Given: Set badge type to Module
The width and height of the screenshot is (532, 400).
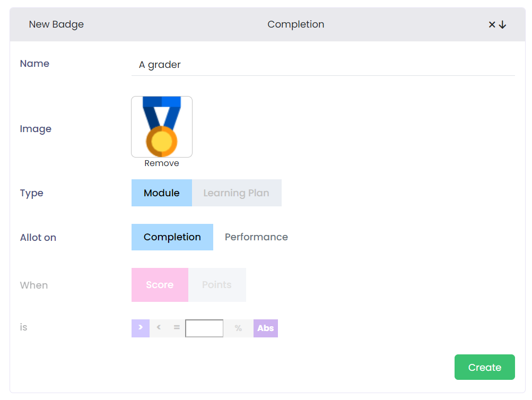Looking at the screenshot, I should (162, 193).
